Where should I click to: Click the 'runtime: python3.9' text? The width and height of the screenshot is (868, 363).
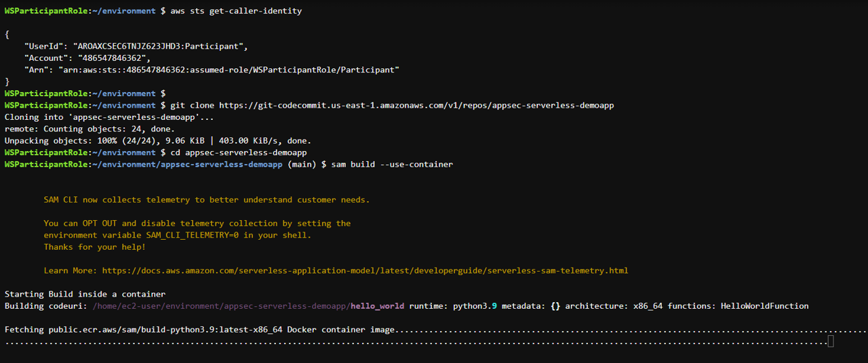pyautogui.click(x=453, y=306)
